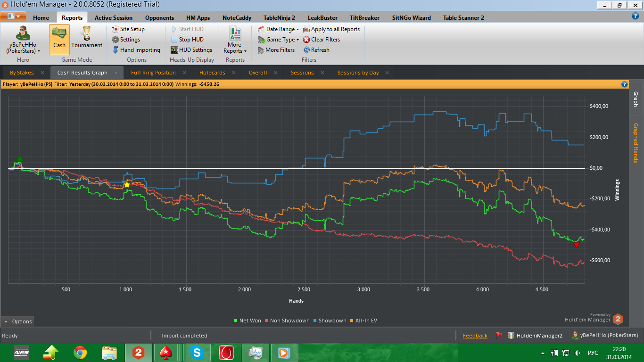Select Graphed Hands side tab
The image size is (644, 362).
636,143
